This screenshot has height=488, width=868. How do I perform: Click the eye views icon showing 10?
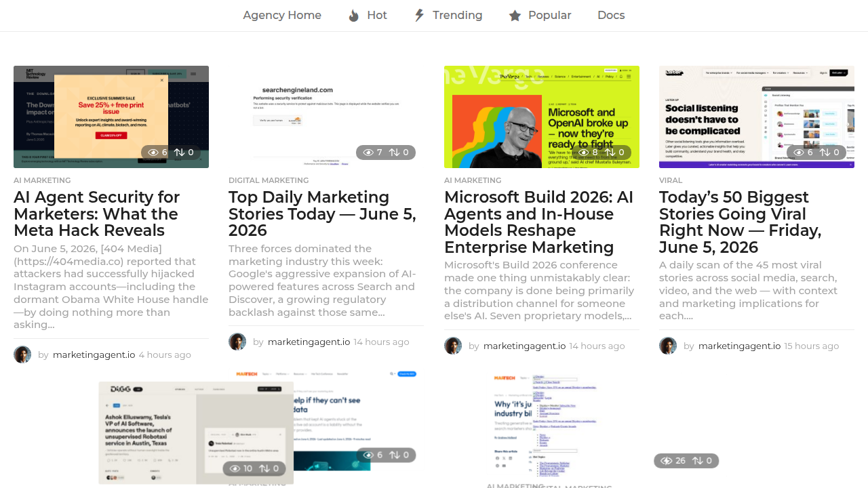(x=235, y=468)
